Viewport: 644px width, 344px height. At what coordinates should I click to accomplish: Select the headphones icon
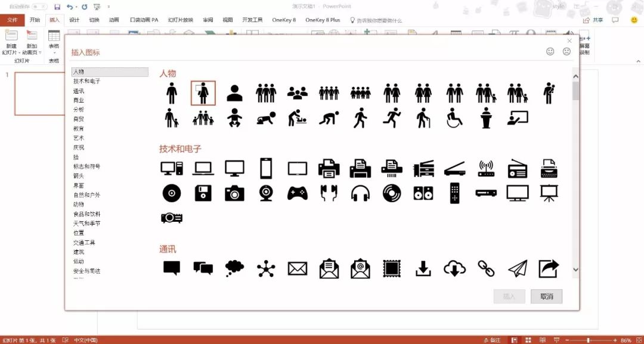(360, 193)
